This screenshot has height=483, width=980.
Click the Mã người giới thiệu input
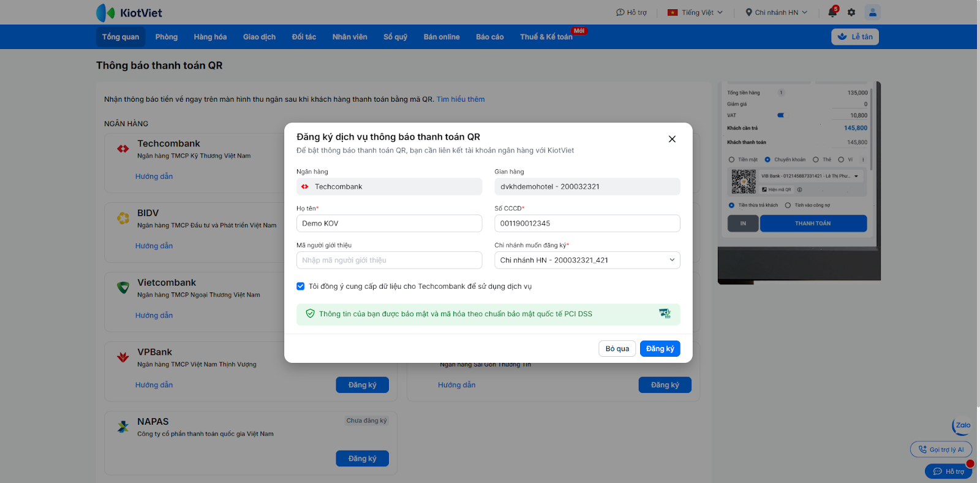pos(390,261)
